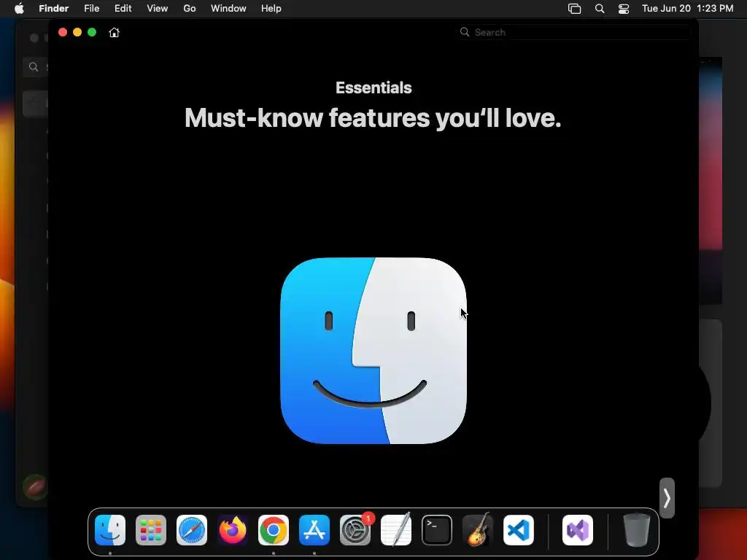The width and height of the screenshot is (747, 560).
Task: Open App Store from the Dock
Action: point(314,530)
